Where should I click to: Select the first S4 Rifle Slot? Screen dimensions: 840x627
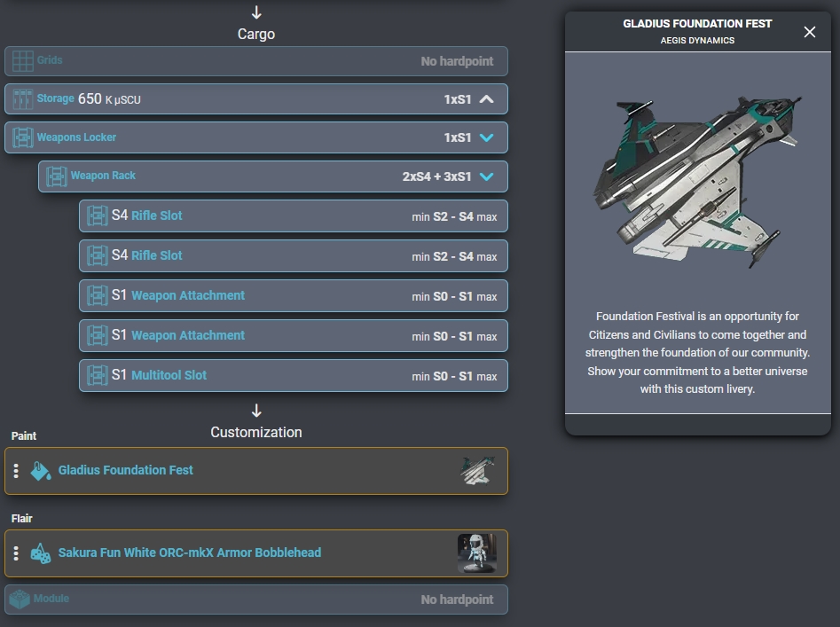pos(293,216)
